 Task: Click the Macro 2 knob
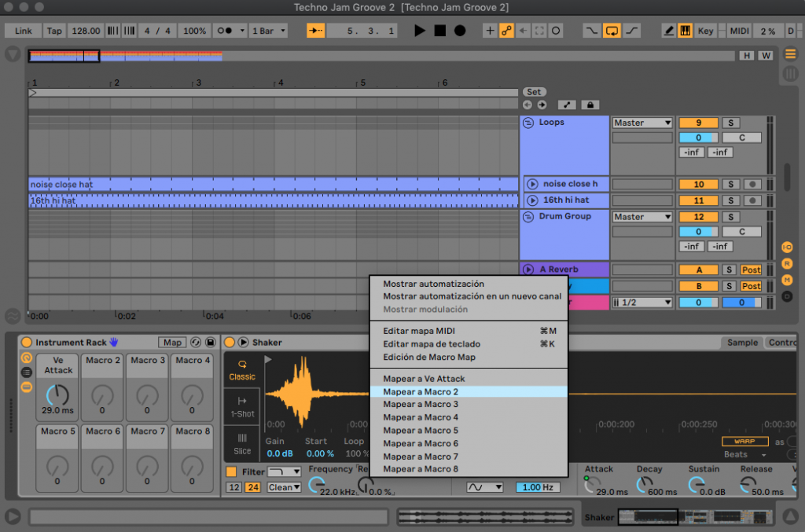click(102, 394)
